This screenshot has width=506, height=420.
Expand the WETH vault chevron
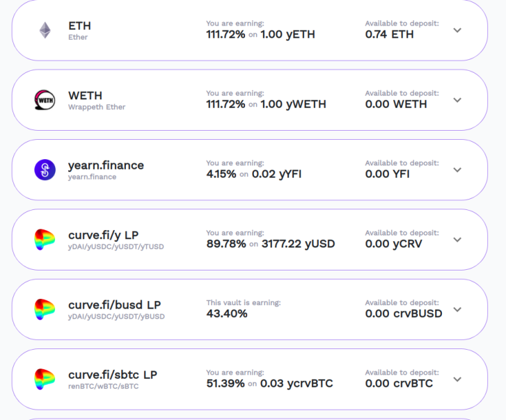[x=457, y=100]
